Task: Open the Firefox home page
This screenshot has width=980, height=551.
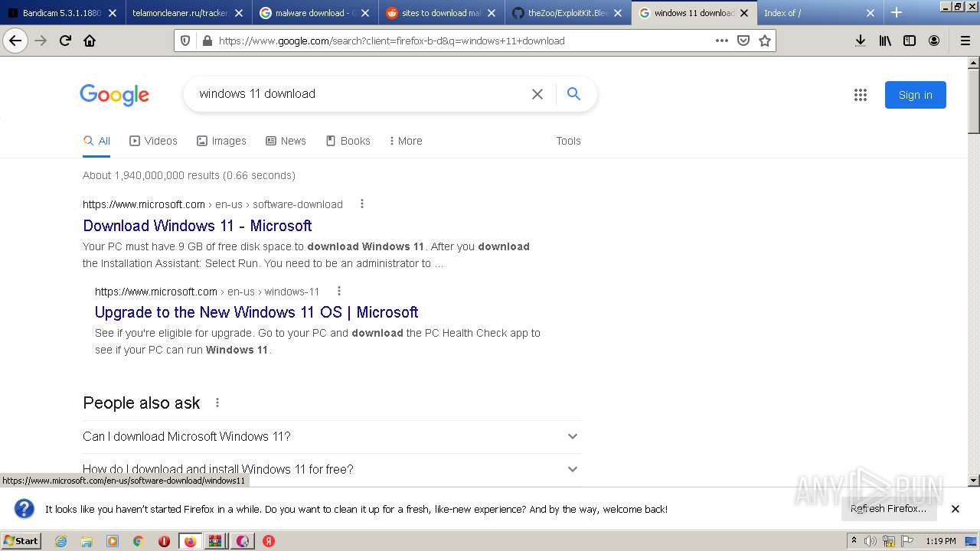Action: tap(90, 41)
